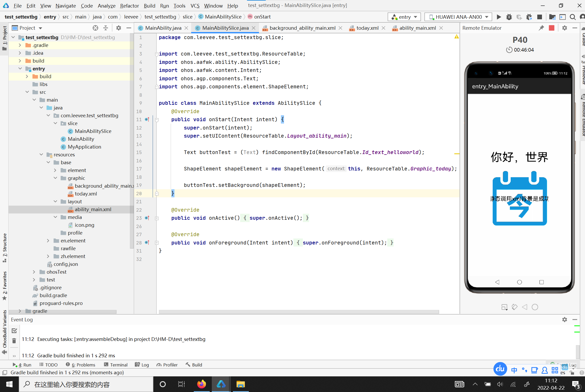Click rotate screen icon below emulator
The image size is (585, 392).
515,307
